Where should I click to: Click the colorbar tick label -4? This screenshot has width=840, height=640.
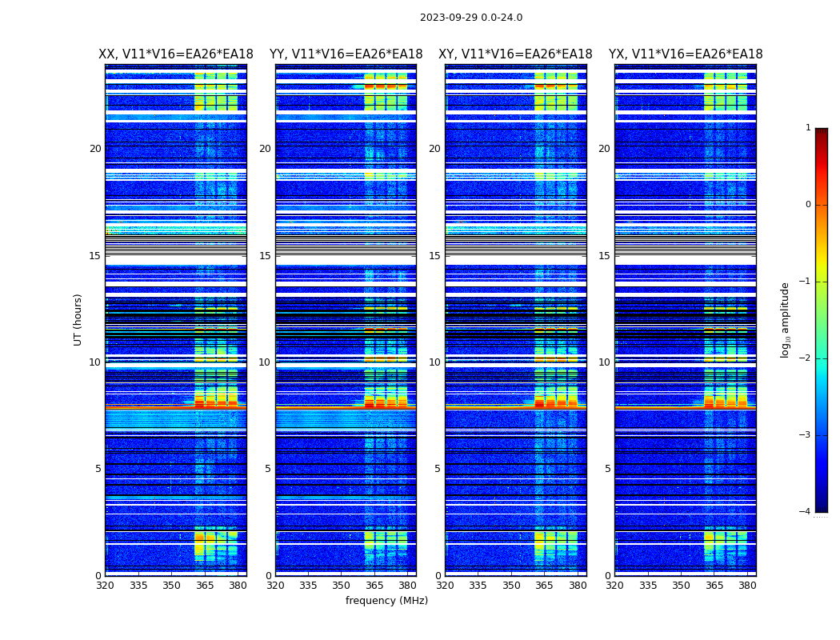(807, 512)
